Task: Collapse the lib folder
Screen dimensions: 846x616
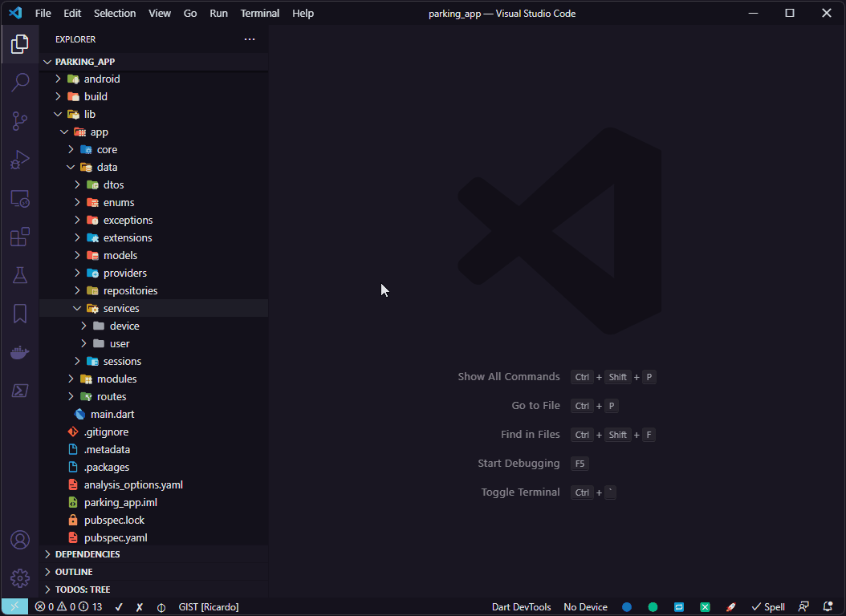Action: [154, 114]
